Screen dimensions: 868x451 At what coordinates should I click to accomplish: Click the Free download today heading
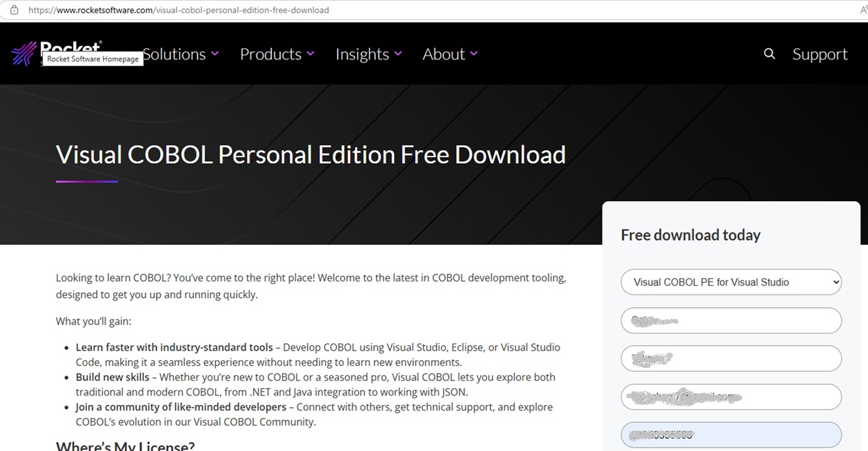(x=690, y=235)
